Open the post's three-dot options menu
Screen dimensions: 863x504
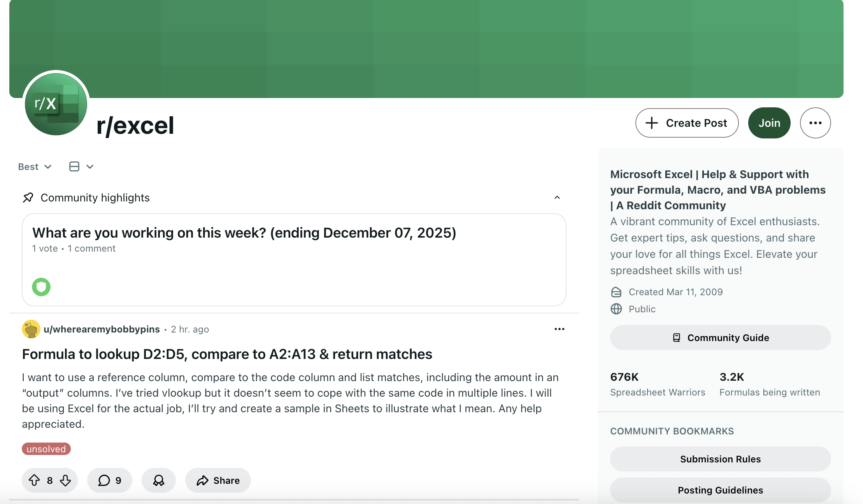point(559,329)
